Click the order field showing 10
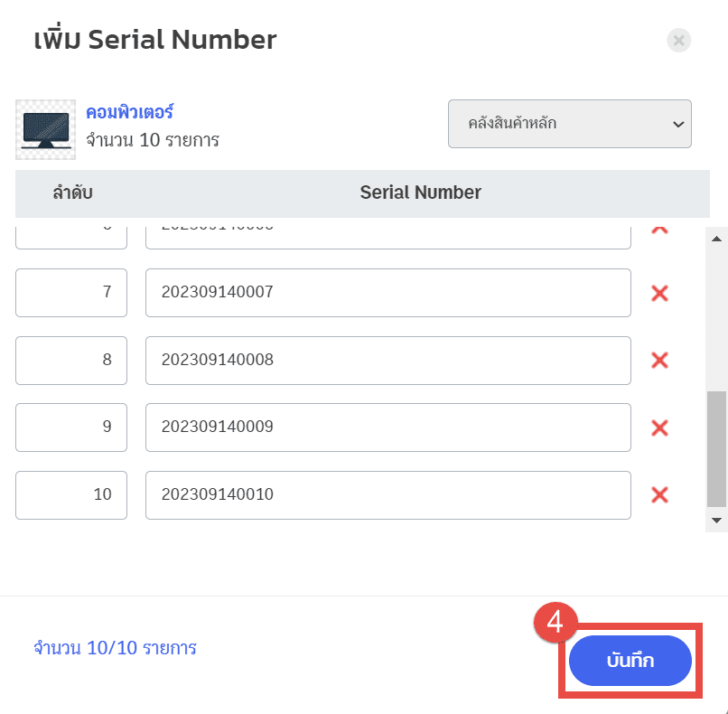This screenshot has width=728, height=714. (x=71, y=495)
